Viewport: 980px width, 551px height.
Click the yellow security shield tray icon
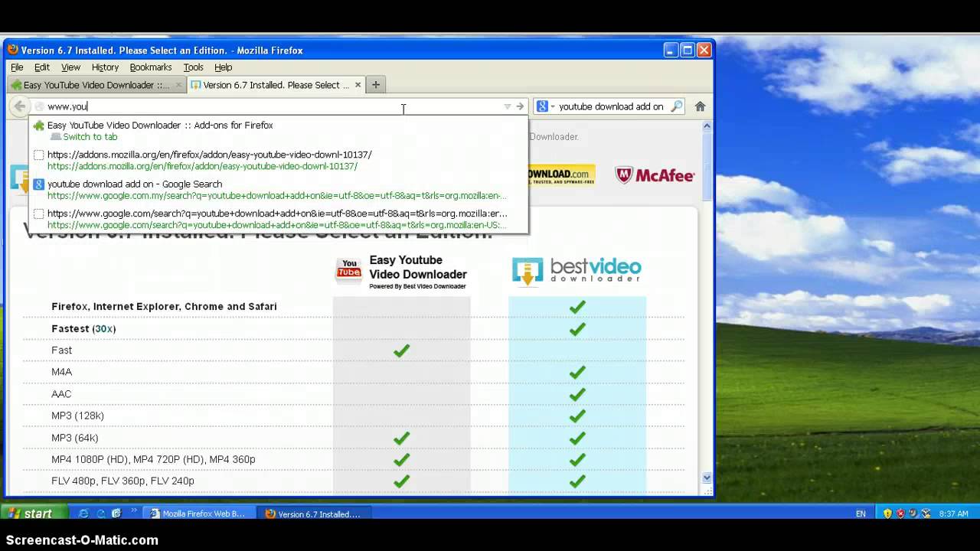(887, 514)
